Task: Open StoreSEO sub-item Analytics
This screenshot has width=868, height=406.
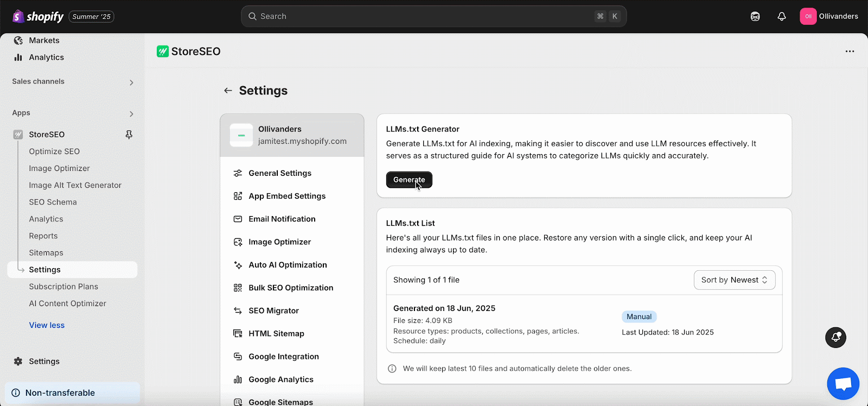Action: point(46,219)
